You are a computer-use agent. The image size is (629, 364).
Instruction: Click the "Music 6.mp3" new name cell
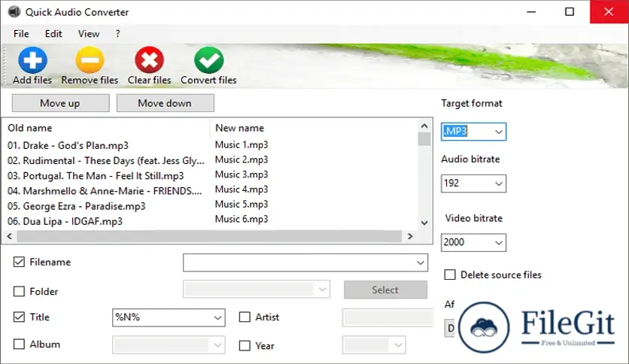pos(242,219)
